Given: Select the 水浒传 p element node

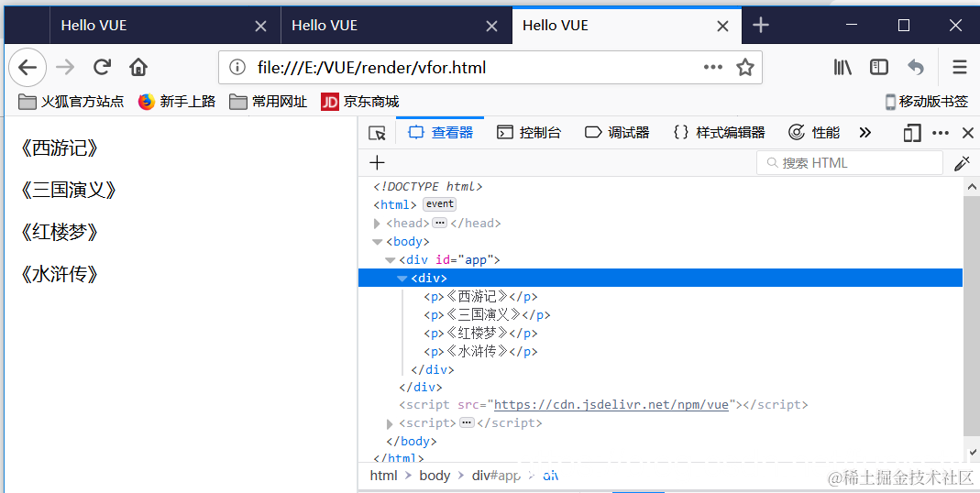Looking at the screenshot, I should coord(480,351).
